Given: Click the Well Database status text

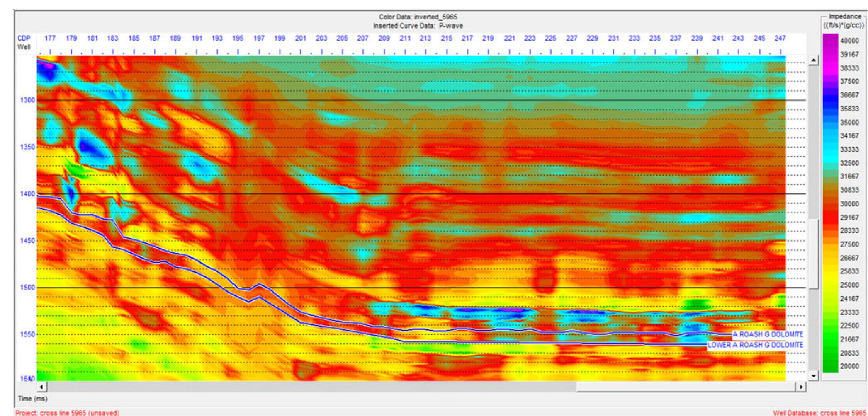Looking at the screenshot, I should click(x=820, y=413).
